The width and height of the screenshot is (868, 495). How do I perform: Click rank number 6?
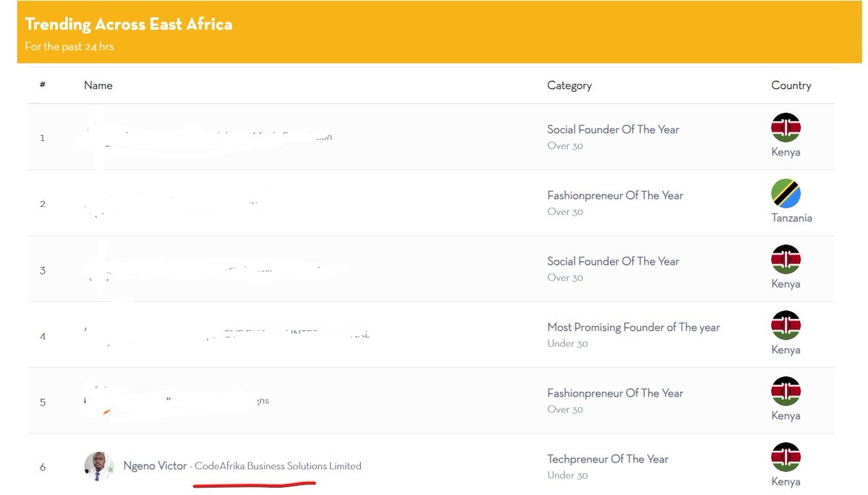[x=43, y=467]
